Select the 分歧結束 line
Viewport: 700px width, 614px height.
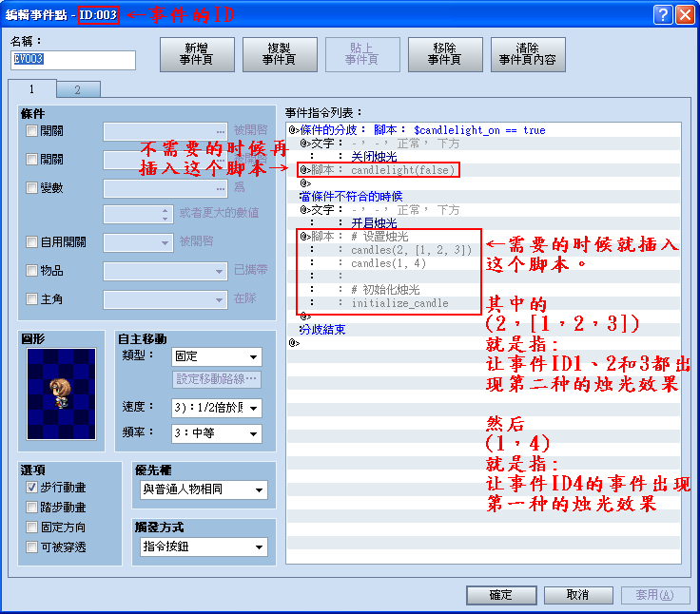pyautogui.click(x=483, y=330)
